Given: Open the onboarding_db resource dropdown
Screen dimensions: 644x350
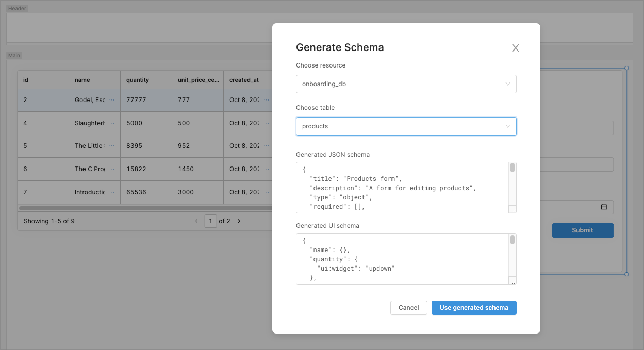Looking at the screenshot, I should tap(406, 84).
